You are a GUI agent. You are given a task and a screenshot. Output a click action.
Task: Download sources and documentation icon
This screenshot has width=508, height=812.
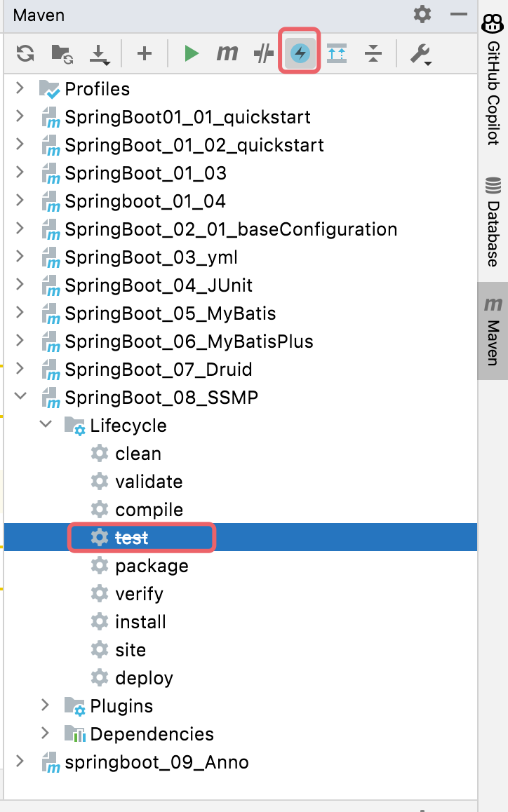point(99,54)
